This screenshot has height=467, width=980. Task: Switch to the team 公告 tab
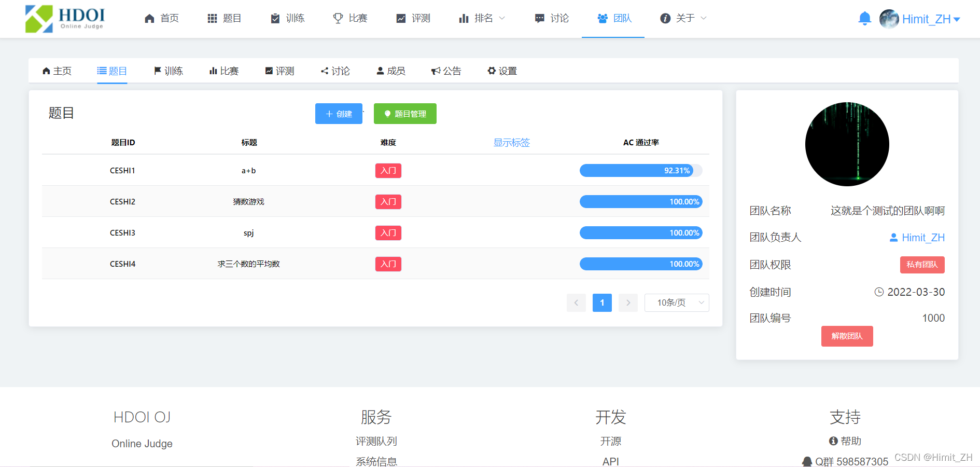coord(446,71)
